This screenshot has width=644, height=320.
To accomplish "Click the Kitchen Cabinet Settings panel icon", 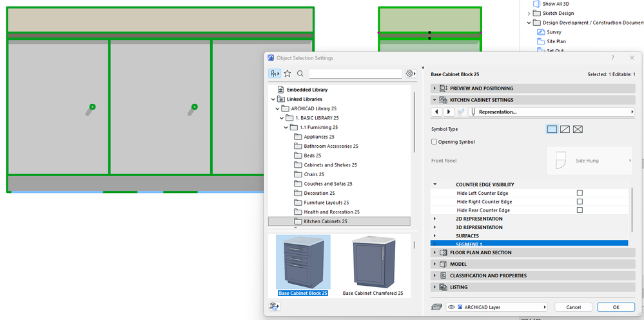I will coord(443,100).
